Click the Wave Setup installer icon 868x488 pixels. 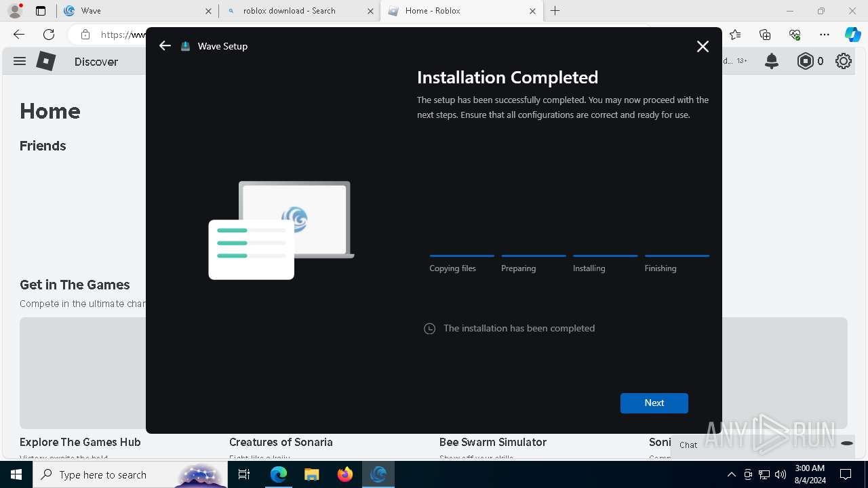[x=186, y=47]
